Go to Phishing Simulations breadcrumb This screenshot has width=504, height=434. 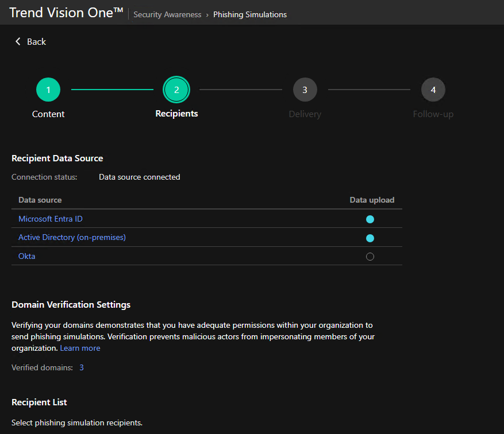(x=249, y=14)
